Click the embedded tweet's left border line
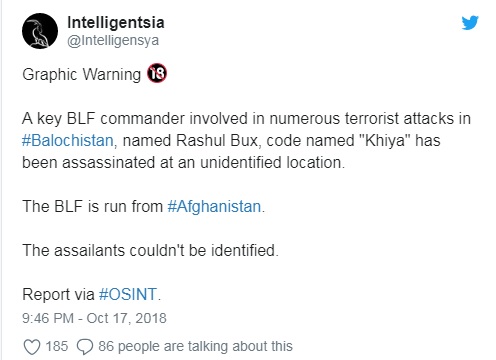 tap(1, 180)
